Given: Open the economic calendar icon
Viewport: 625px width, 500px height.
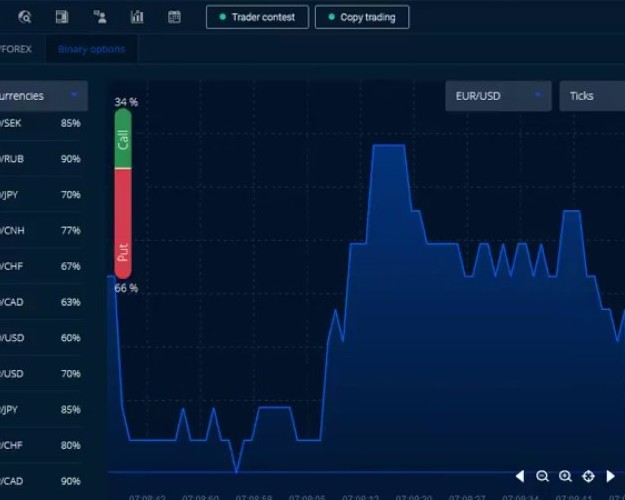Looking at the screenshot, I should click(x=174, y=17).
